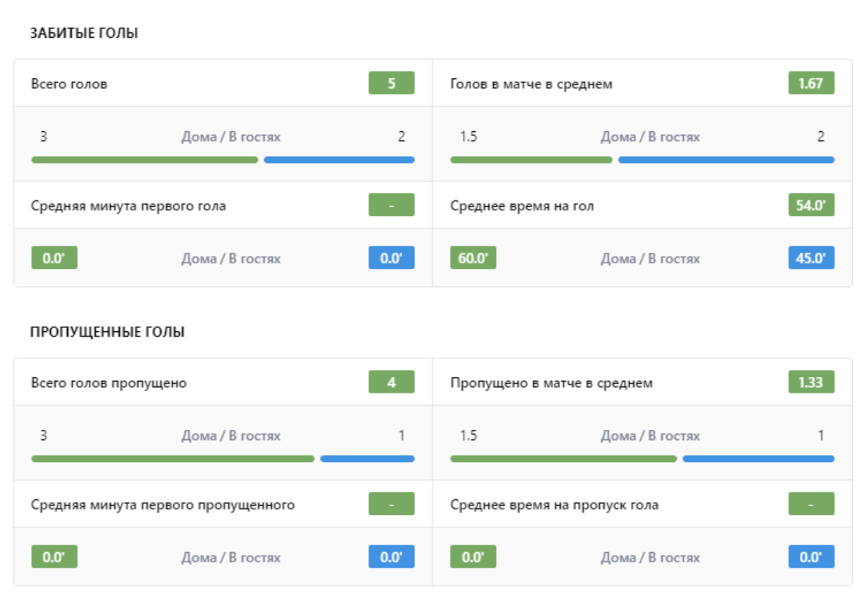The width and height of the screenshot is (868, 616).
Task: Click the green home bar under Всего голов
Action: pos(144,159)
